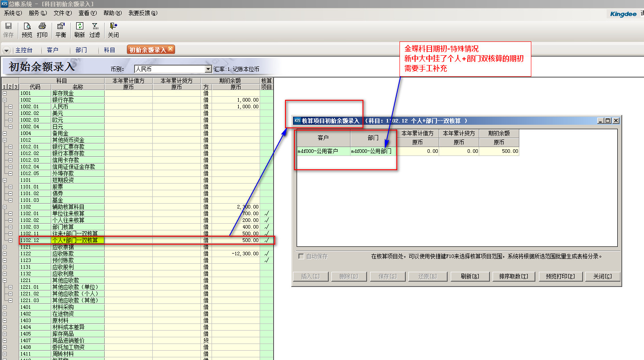Open Preview (预览) from the toolbar

(x=27, y=30)
